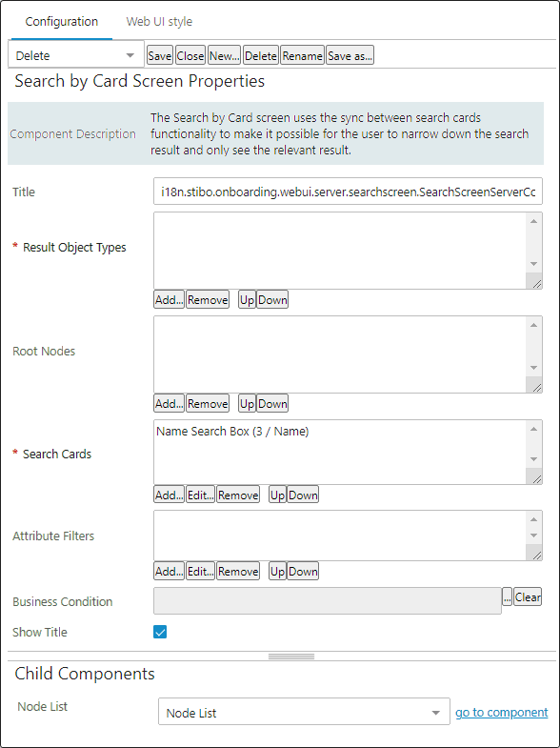Select the Configuration tab
The width and height of the screenshot is (560, 748).
click(62, 22)
